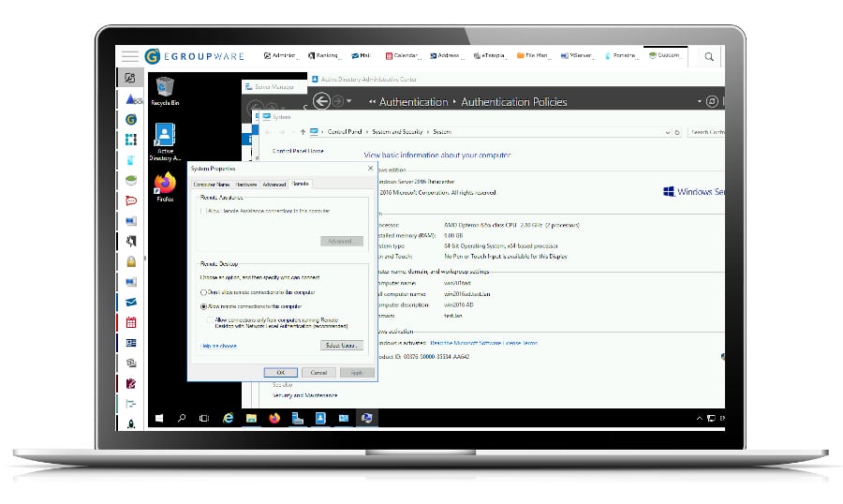843x504 pixels.
Task: Select Allow remote connections to this computer
Action: (204, 306)
